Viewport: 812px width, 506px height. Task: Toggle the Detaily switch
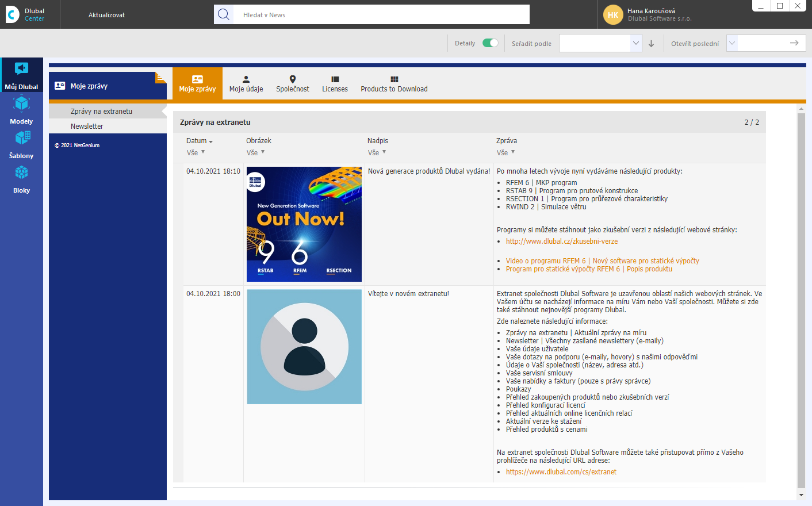click(490, 43)
